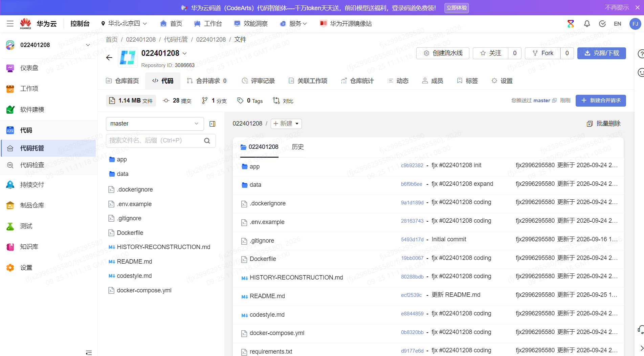This screenshot has height=356, width=644.
Task: Open the 华北-北京四 region selector
Action: coord(124,24)
